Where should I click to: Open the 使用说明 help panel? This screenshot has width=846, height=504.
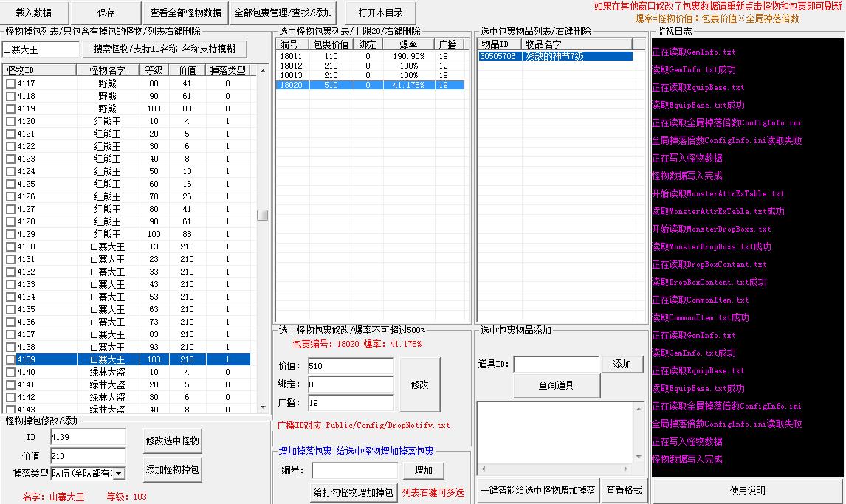pos(747,491)
